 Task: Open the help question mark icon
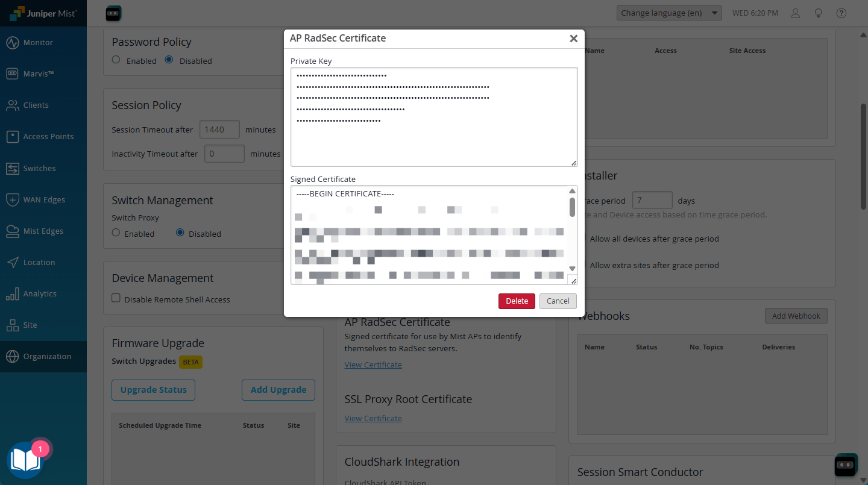coord(841,13)
